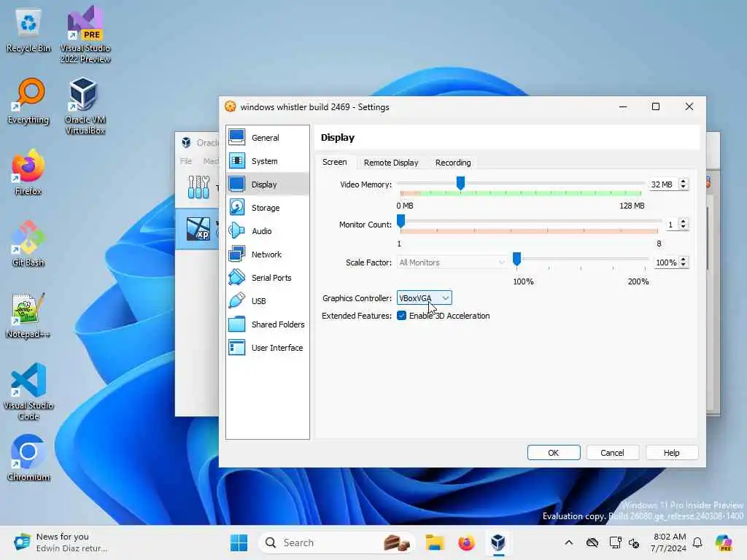Click the Oracle VM VirtualBox desktop shortcut
This screenshot has height=560, width=747.
pyautogui.click(x=85, y=106)
